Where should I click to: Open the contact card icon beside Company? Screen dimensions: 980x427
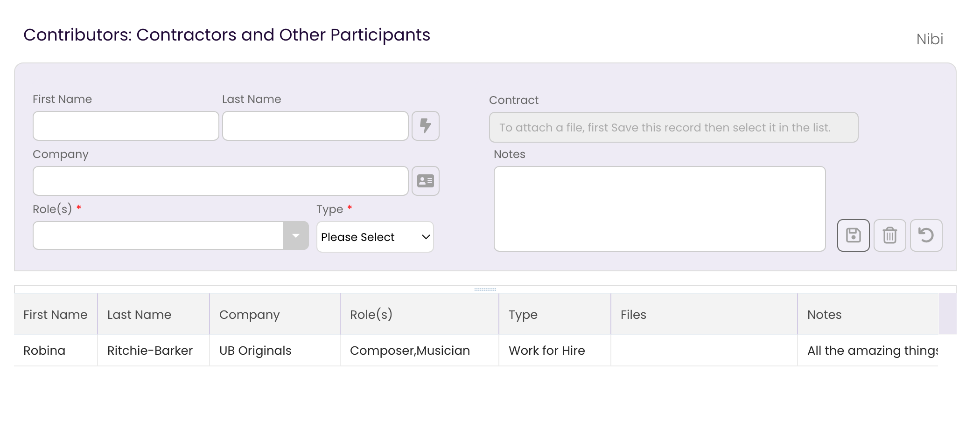tap(425, 181)
